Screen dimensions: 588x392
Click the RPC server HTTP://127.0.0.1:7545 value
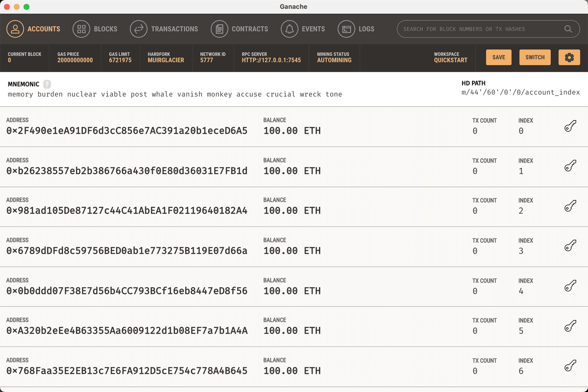point(271,60)
